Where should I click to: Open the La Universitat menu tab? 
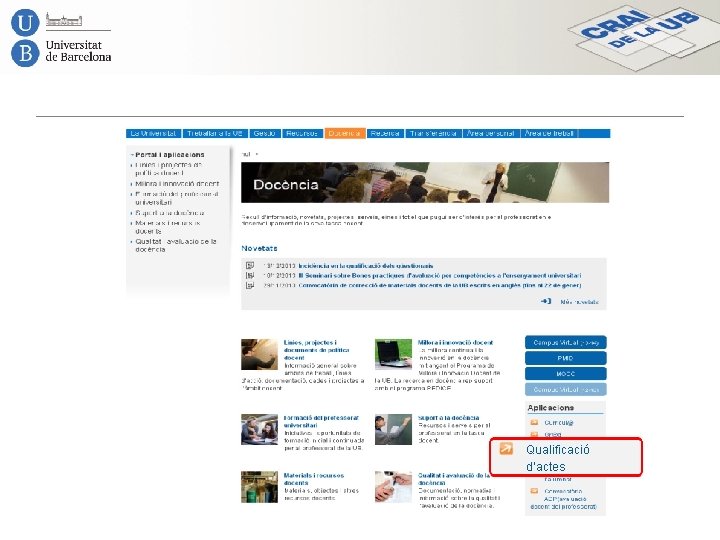[153, 133]
